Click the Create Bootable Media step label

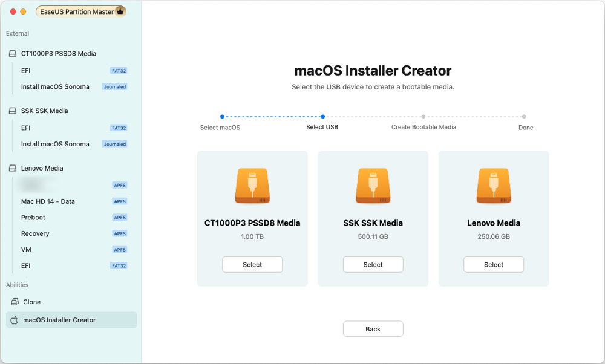[425, 127]
